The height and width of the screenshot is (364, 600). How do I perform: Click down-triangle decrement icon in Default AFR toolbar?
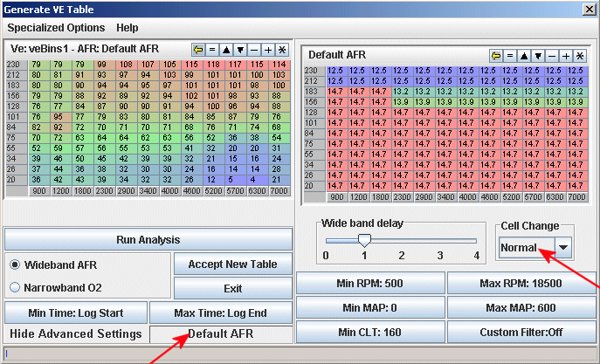(x=538, y=56)
